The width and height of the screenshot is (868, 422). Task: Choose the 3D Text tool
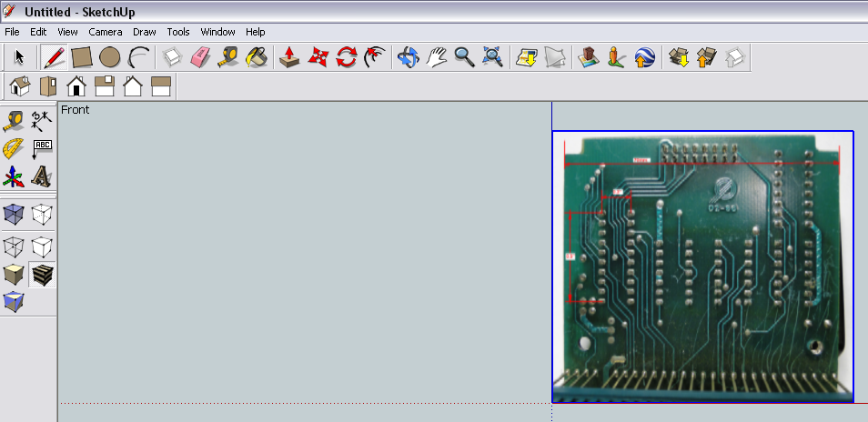pyautogui.click(x=42, y=177)
